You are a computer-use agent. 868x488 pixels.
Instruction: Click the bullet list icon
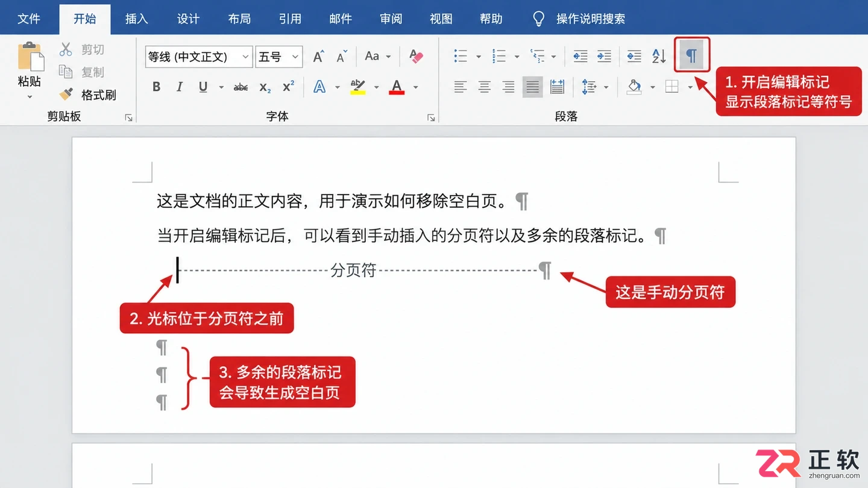461,57
